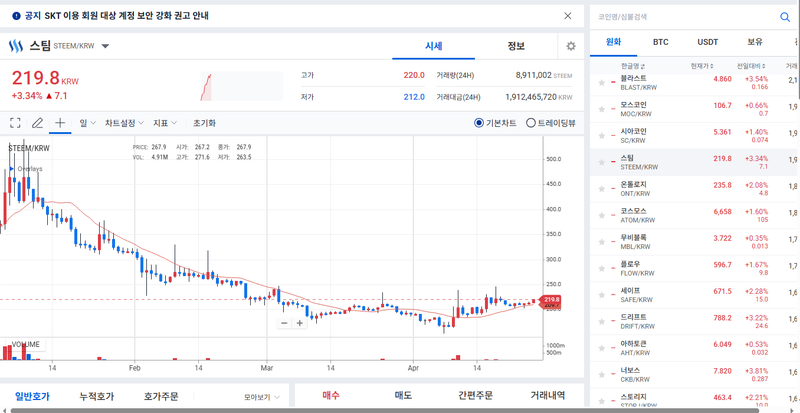800x413 pixels.
Task: Star the BLAST/KRW coin row
Action: click(602, 83)
